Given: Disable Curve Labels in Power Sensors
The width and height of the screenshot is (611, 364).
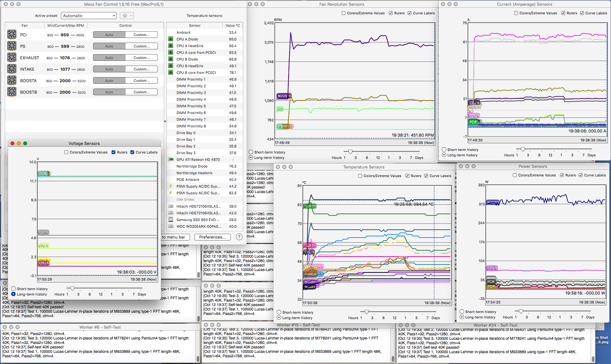Looking at the screenshot, I should (581, 175).
